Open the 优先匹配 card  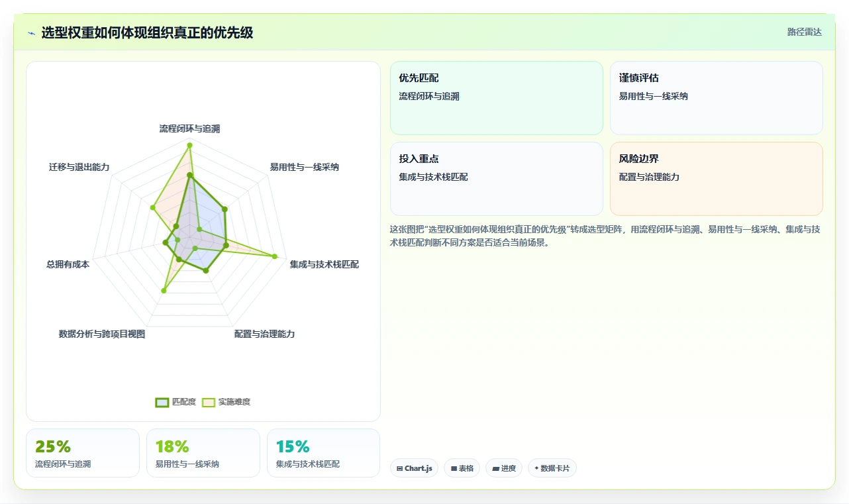coord(497,98)
